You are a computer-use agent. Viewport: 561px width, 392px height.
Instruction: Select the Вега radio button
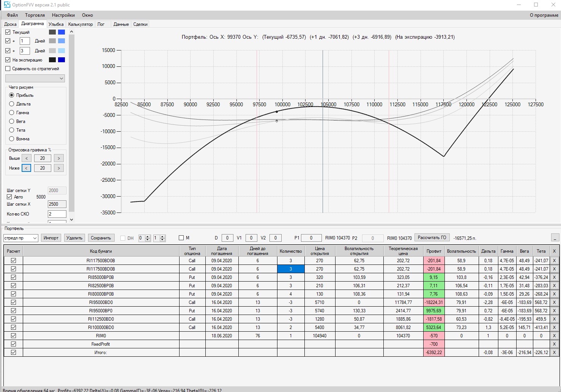click(x=12, y=121)
